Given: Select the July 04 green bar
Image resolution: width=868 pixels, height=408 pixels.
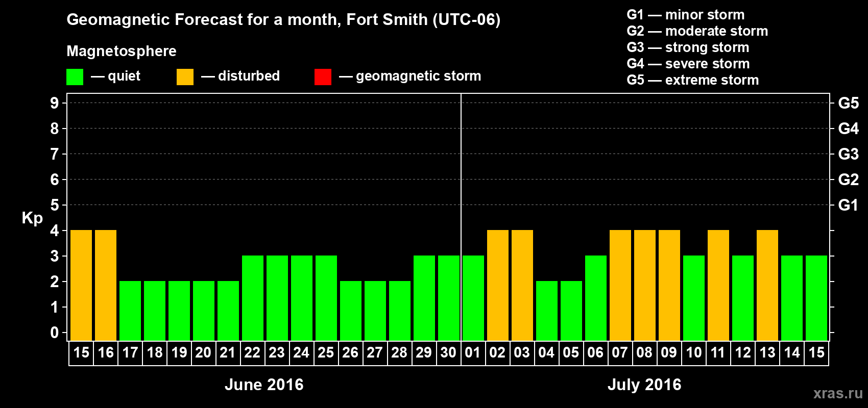Looking at the screenshot, I should click(x=547, y=311).
